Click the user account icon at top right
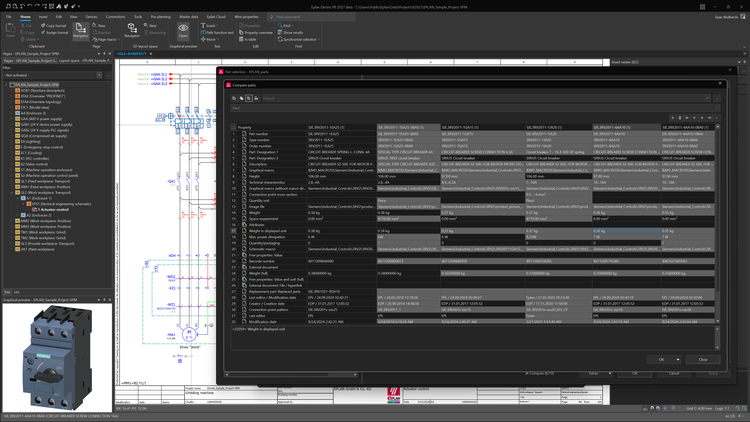The height and width of the screenshot is (422, 750). click(743, 17)
